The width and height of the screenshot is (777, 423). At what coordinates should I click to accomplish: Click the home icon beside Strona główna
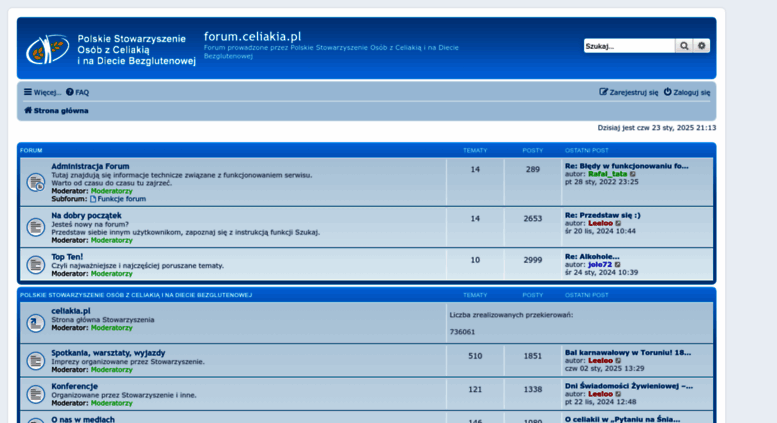point(28,110)
